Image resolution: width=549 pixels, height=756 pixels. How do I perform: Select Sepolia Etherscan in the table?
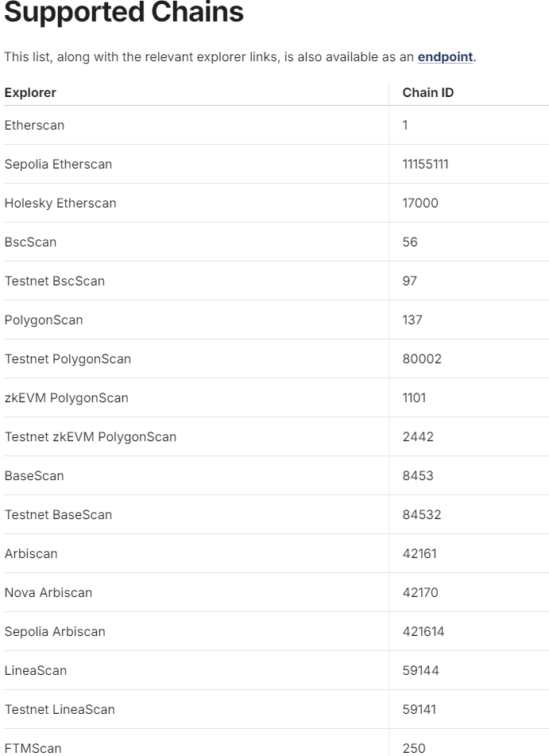point(58,165)
